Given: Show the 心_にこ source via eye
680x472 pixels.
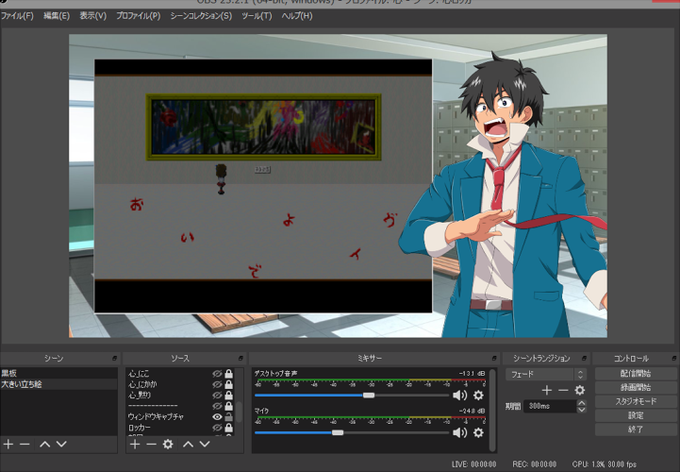Looking at the screenshot, I should tap(217, 374).
